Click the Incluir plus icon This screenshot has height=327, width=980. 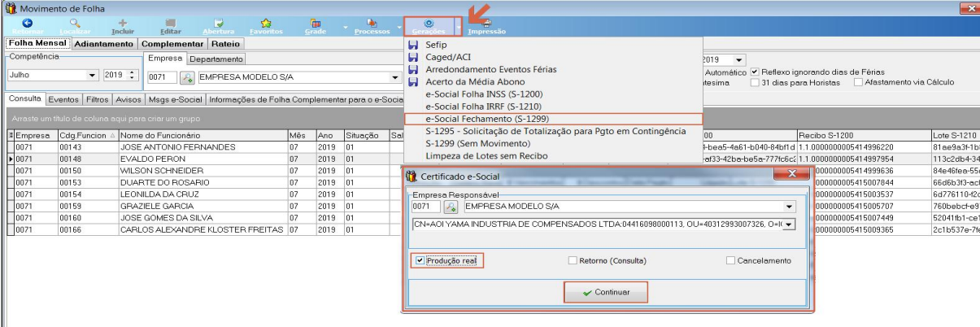[x=122, y=23]
